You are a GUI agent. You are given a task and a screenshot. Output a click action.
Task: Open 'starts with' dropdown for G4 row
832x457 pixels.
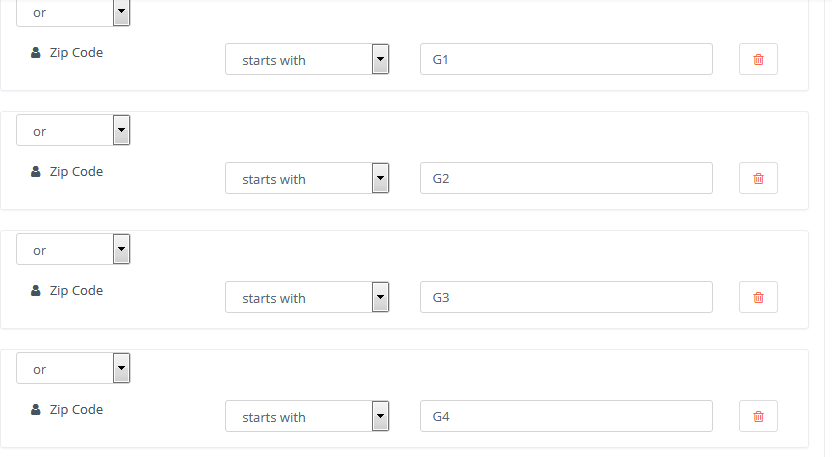tap(307, 416)
